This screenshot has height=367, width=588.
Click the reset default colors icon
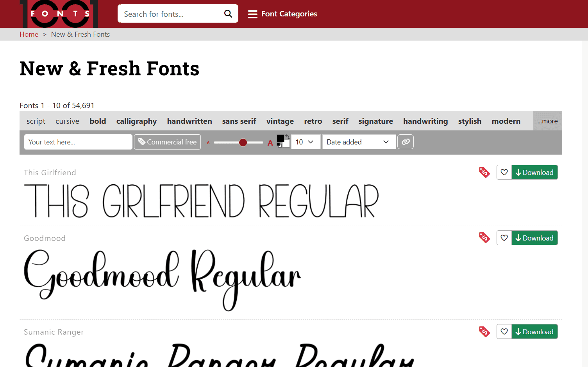pyautogui.click(x=279, y=145)
